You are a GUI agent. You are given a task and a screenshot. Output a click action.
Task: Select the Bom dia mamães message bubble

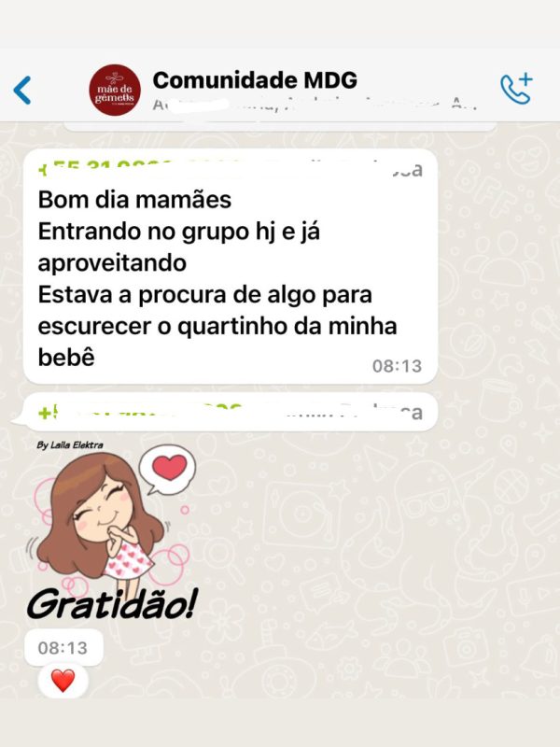click(231, 266)
